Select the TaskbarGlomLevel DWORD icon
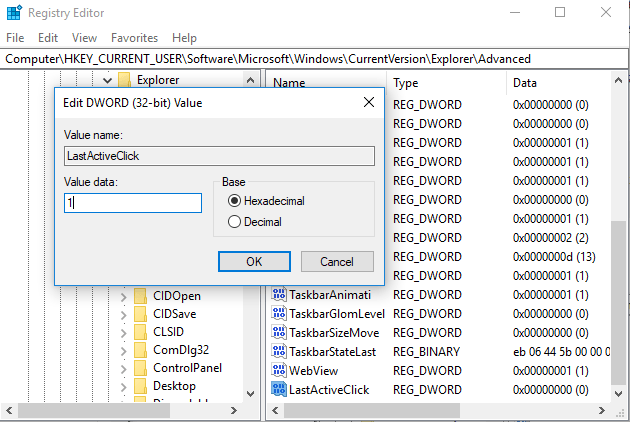 pos(279,314)
